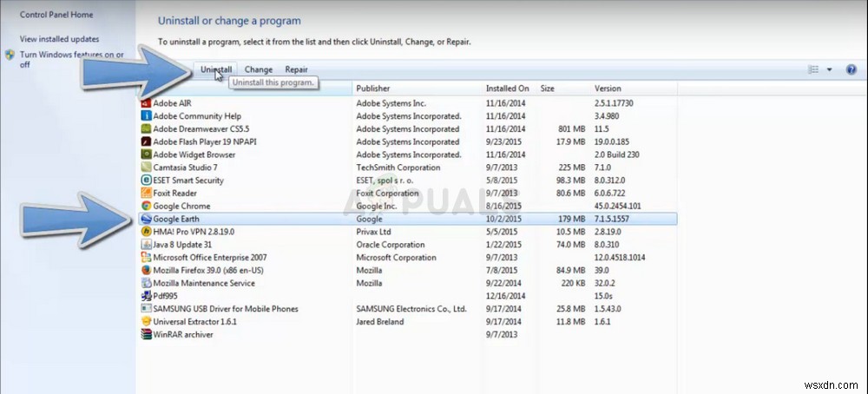868x394 pixels.
Task: Click Uninstall in the toolbar
Action: tap(216, 69)
